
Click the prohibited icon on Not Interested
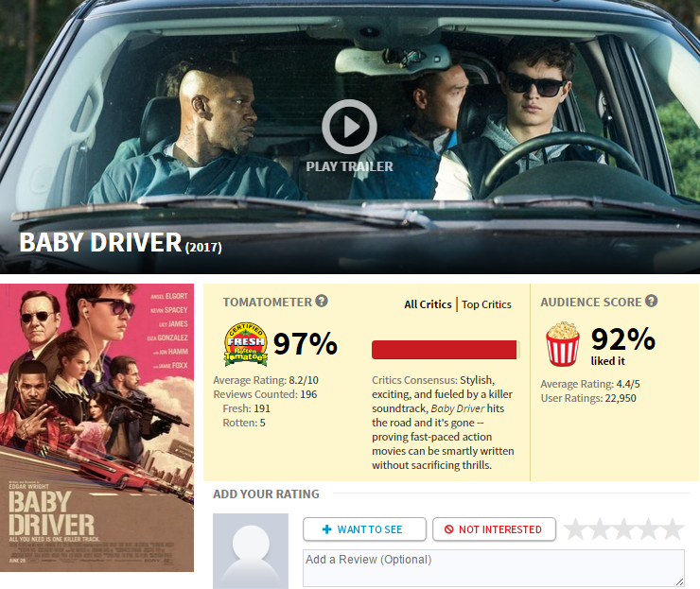pyautogui.click(x=448, y=529)
